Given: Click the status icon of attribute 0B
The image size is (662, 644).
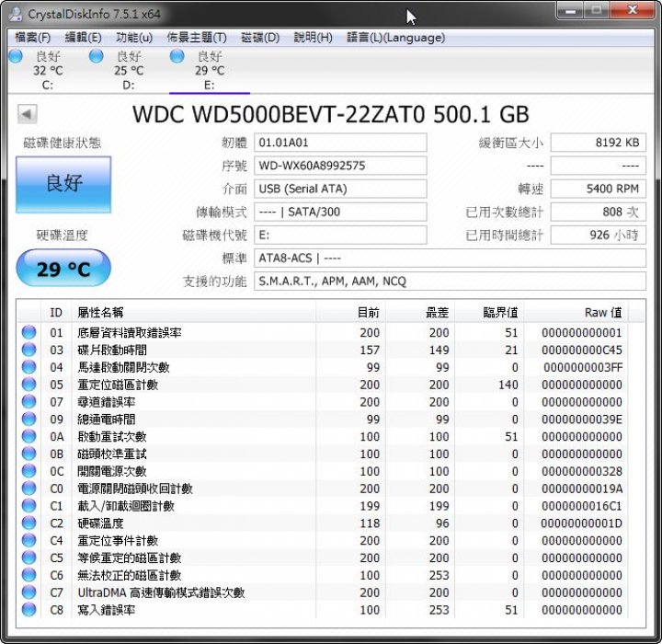Looking at the screenshot, I should coord(29,454).
